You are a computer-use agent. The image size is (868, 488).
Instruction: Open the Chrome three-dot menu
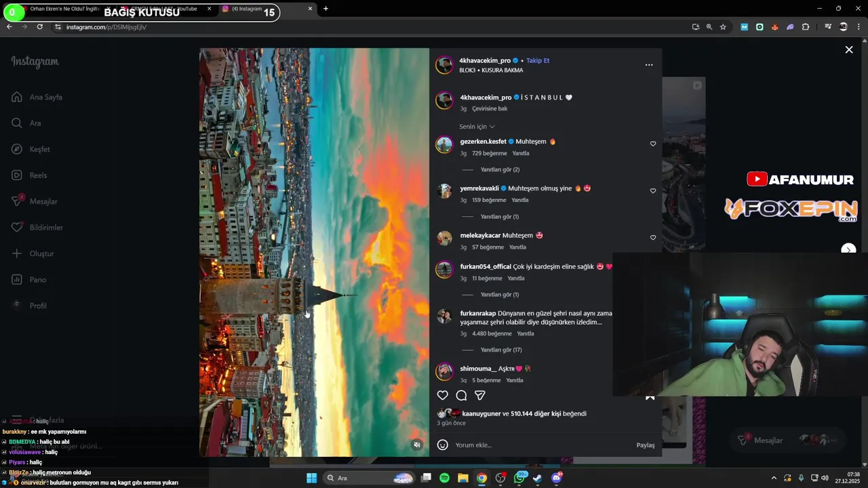tap(859, 27)
